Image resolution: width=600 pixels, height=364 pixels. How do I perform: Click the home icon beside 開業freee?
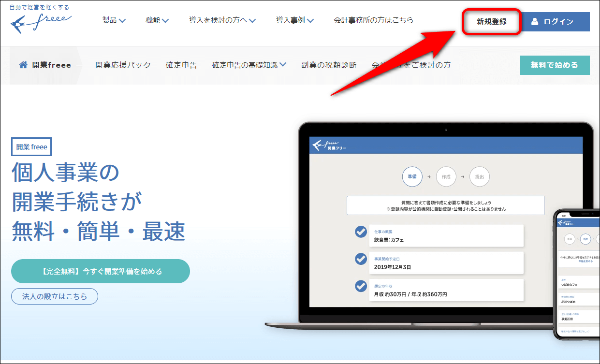[23, 65]
